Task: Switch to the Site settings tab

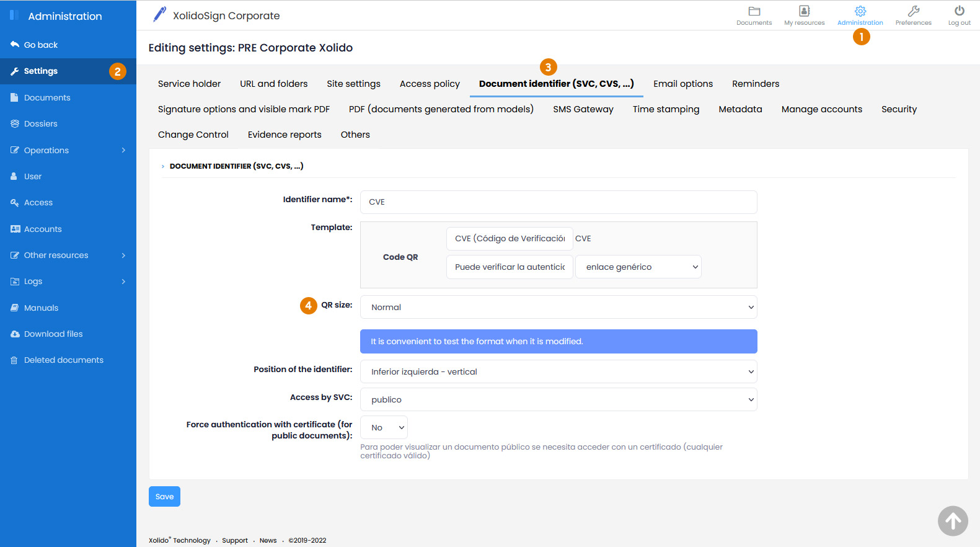Action: coord(354,84)
